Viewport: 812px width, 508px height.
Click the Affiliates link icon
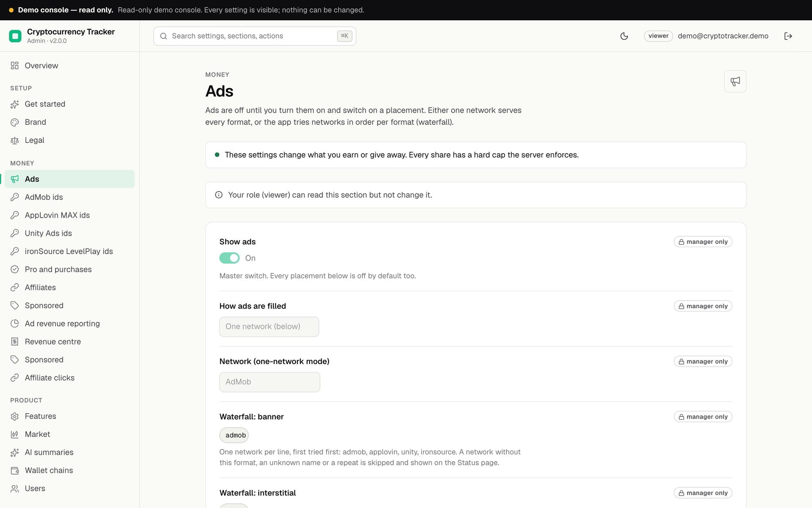[x=15, y=287]
